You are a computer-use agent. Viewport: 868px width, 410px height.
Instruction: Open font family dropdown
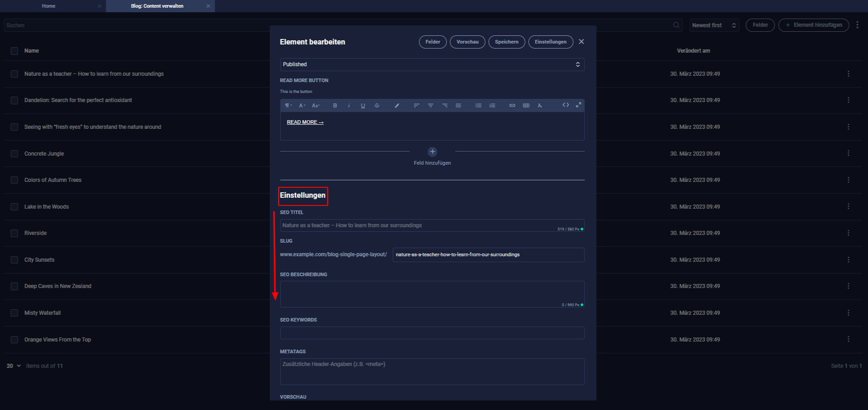(302, 106)
